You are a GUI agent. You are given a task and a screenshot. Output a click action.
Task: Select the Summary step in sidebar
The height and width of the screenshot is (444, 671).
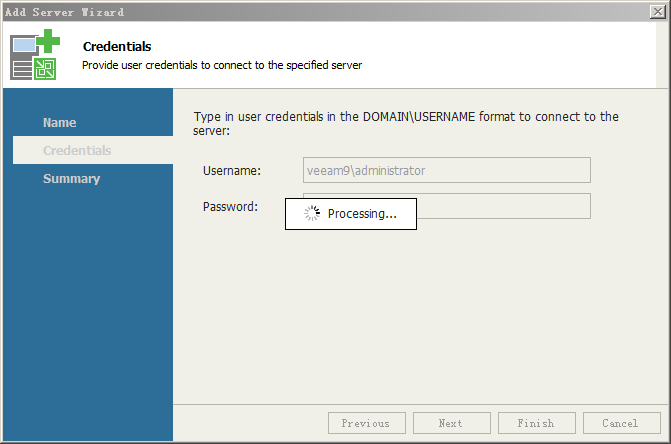pos(71,178)
